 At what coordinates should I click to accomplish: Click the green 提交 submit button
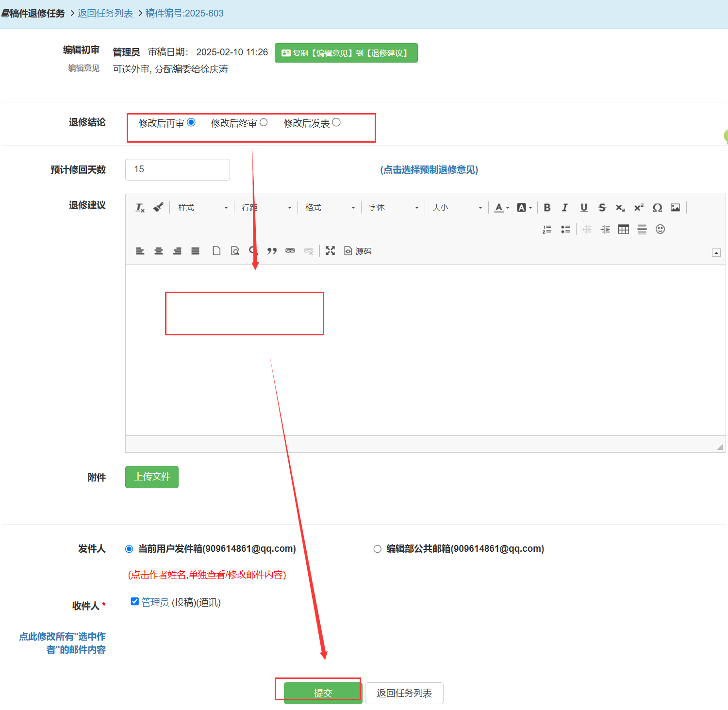(323, 693)
